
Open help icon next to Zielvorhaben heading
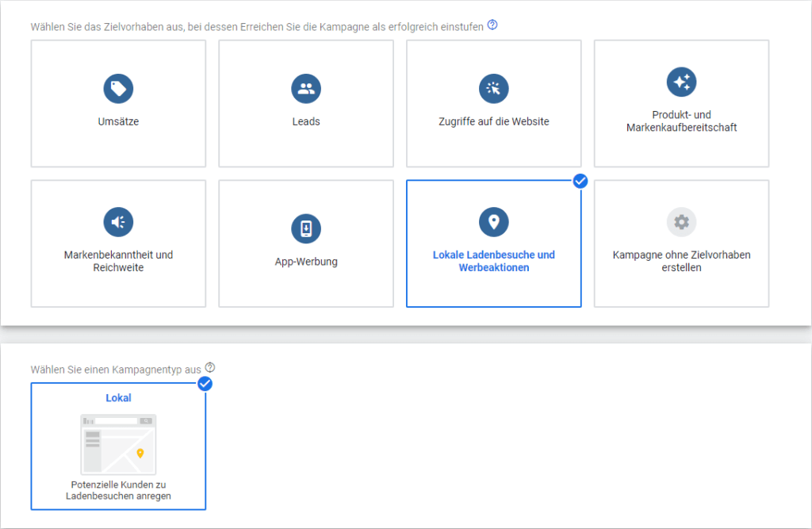492,25
